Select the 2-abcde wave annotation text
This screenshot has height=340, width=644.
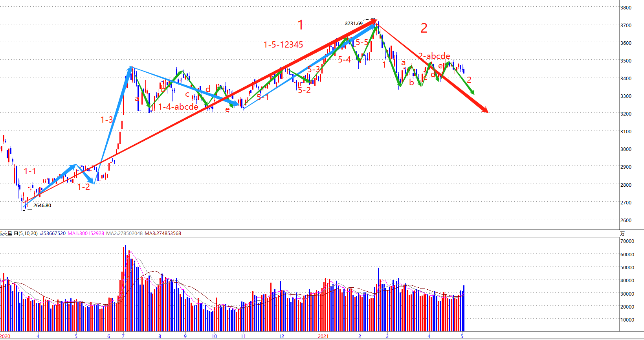(x=434, y=56)
